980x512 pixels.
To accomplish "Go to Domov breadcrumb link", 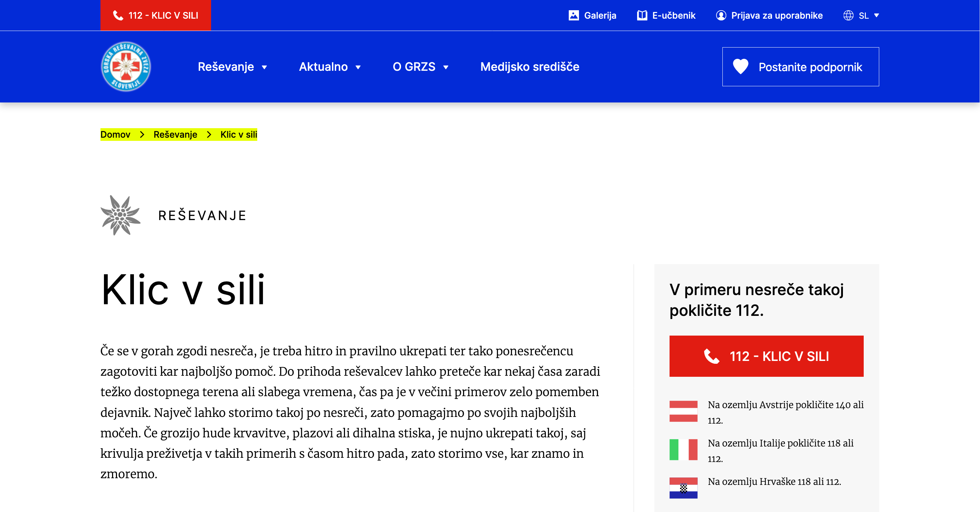I will tap(115, 135).
